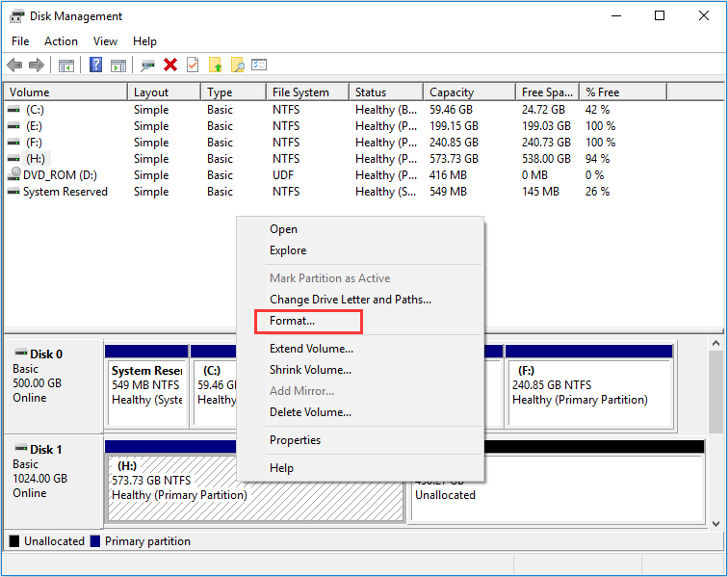Click the Disk Management title bar icon

coord(16,16)
